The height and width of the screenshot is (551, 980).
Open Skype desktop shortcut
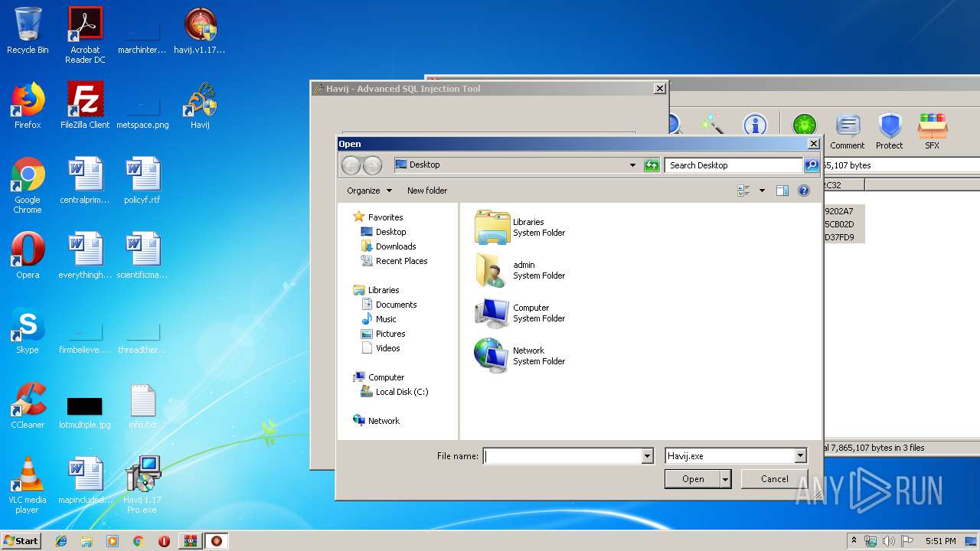pyautogui.click(x=28, y=331)
